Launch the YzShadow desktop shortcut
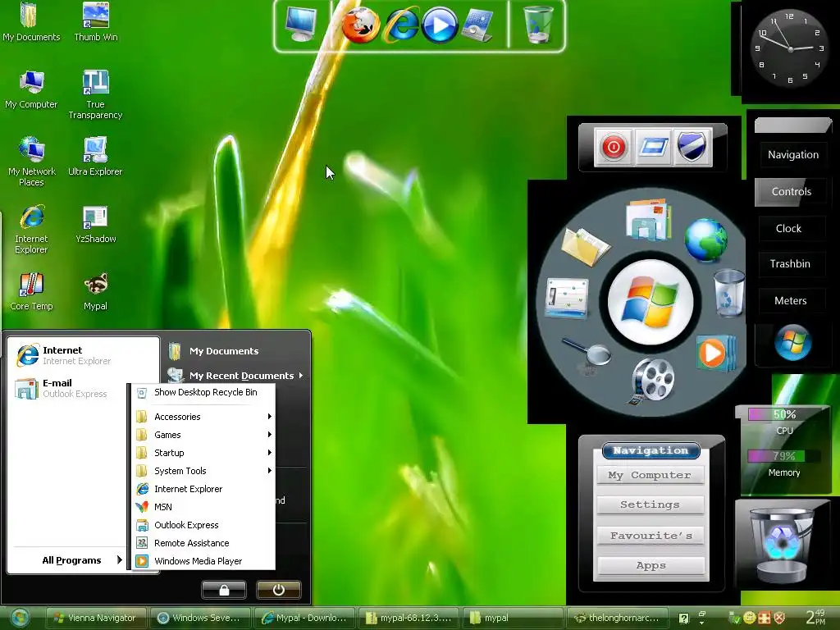 (x=95, y=224)
